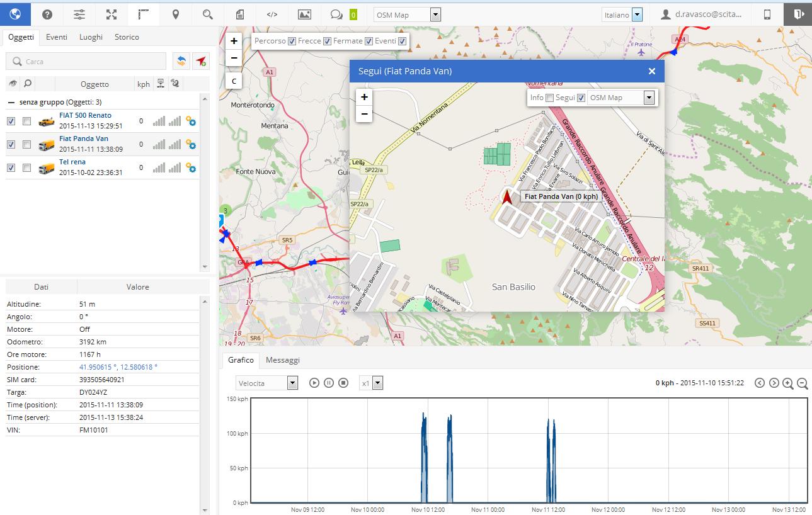Uncheck the Fermate checkbox
812x515 pixels.
pyautogui.click(x=369, y=42)
